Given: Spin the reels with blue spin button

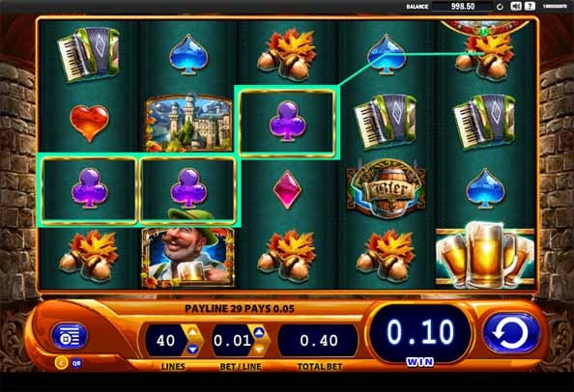Looking at the screenshot, I should (511, 332).
